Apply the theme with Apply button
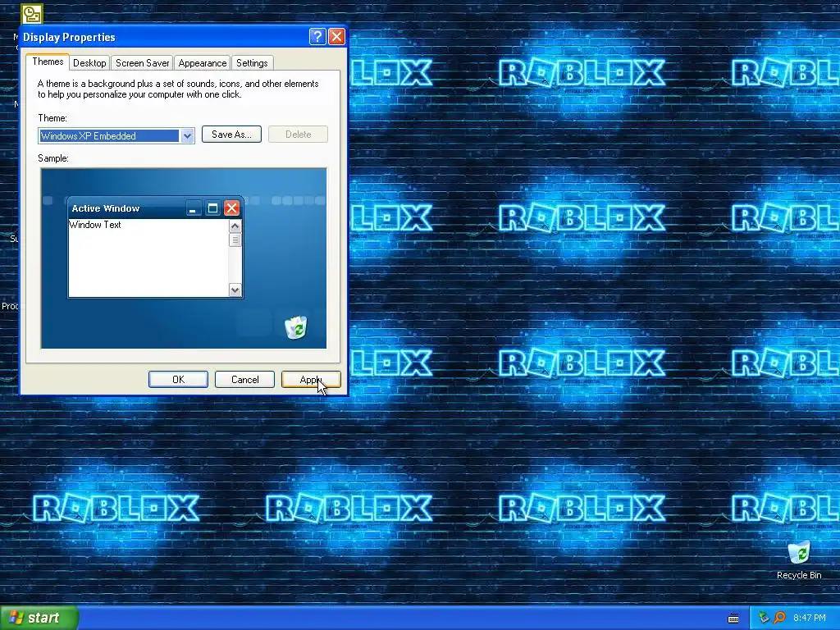Viewport: 840px width, 630px height. coord(311,379)
